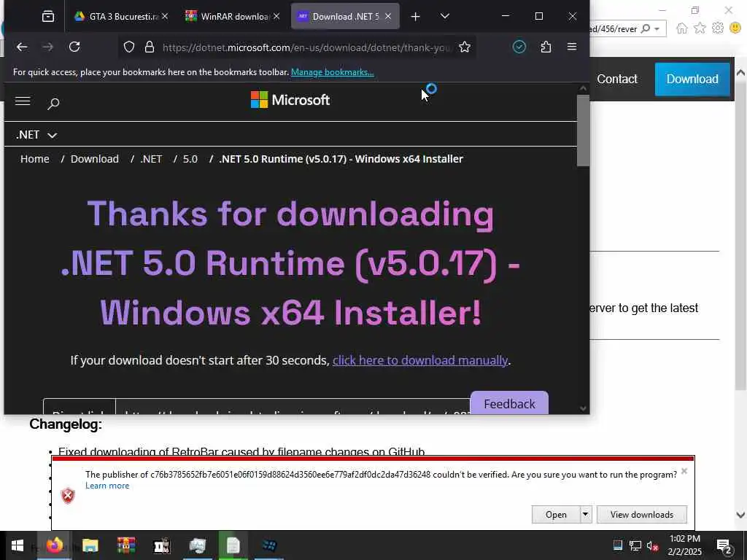The width and height of the screenshot is (747, 560).
Task: Click the blue Download button in Internet Explorer
Action: [692, 79]
